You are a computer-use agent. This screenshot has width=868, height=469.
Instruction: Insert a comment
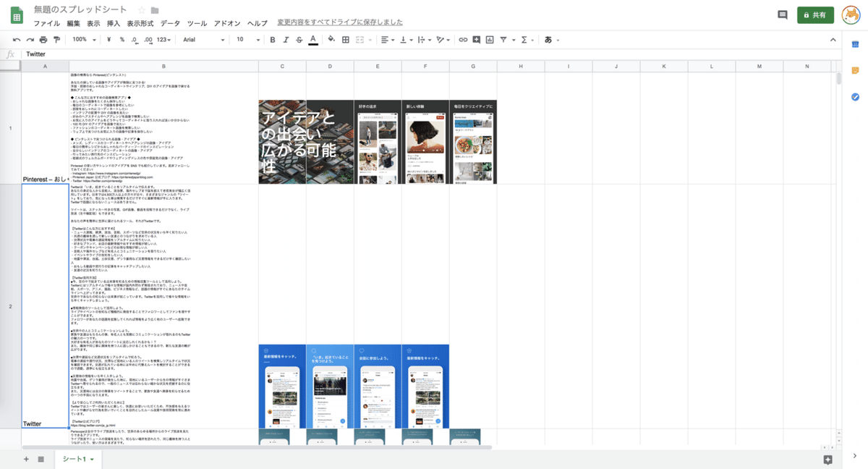pos(477,39)
